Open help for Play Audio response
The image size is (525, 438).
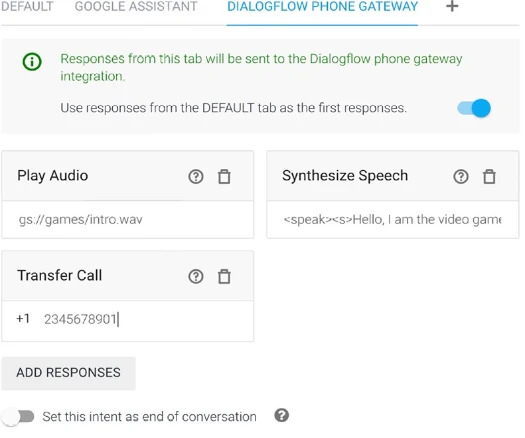(x=196, y=176)
